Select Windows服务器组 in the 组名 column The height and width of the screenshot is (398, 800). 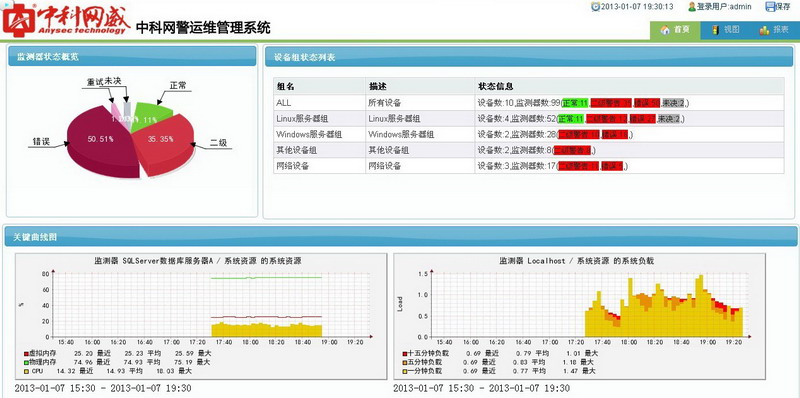click(309, 134)
